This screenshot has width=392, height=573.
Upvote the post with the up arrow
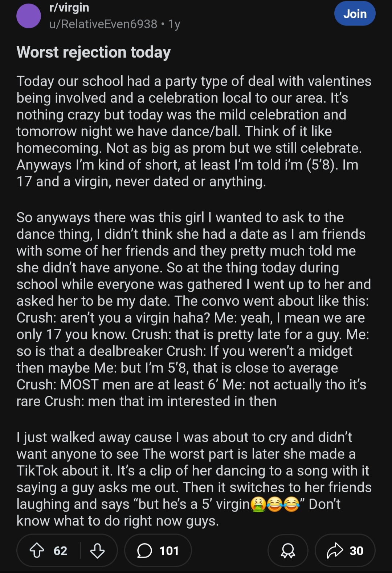click(37, 550)
